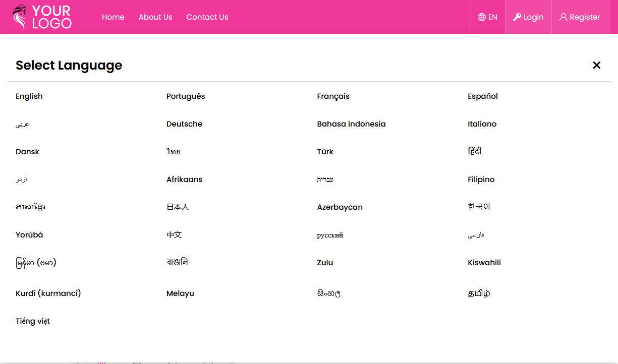Screen dimensions: 618x364
Task: Switch language to Deutsche
Action: [x=185, y=124]
